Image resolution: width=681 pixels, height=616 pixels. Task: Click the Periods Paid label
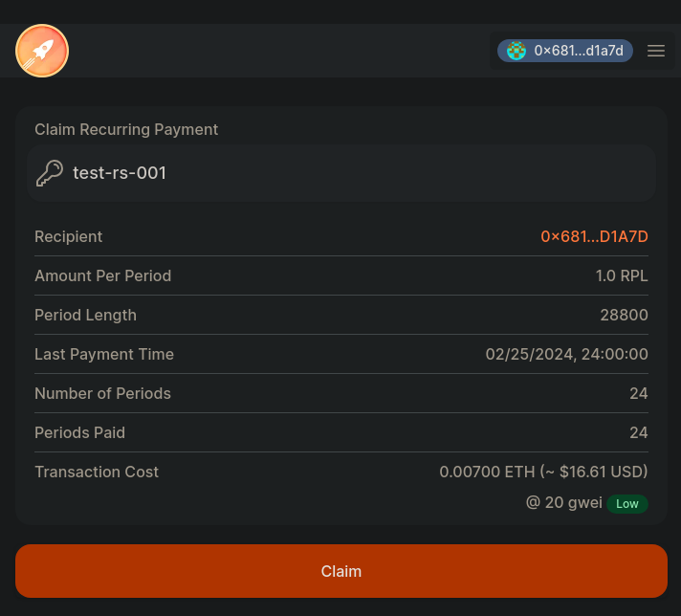80,432
